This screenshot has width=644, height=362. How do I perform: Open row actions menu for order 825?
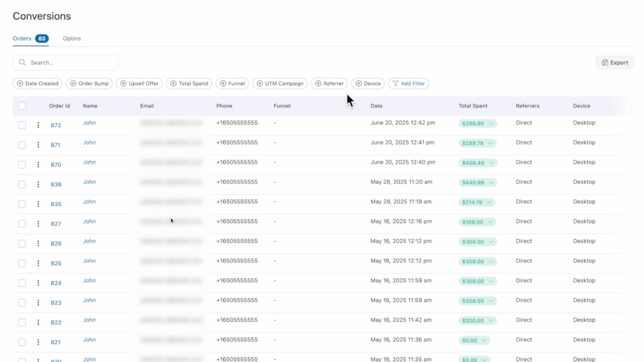point(38,263)
